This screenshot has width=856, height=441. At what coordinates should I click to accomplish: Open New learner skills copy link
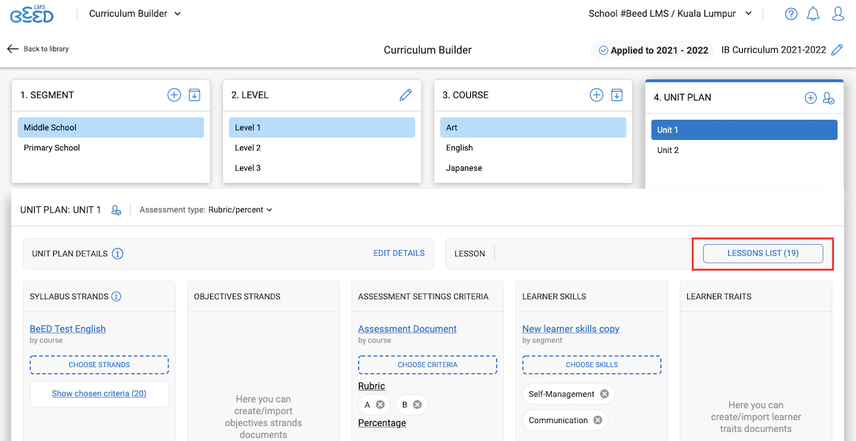(571, 329)
